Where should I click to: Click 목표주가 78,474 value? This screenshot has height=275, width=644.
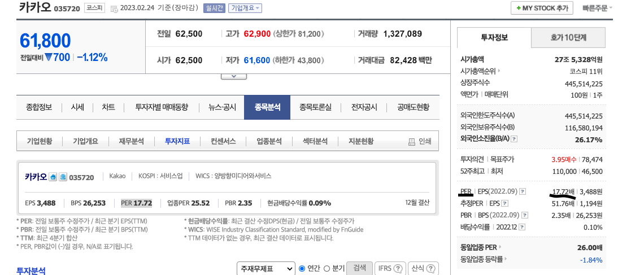[x=592, y=159]
